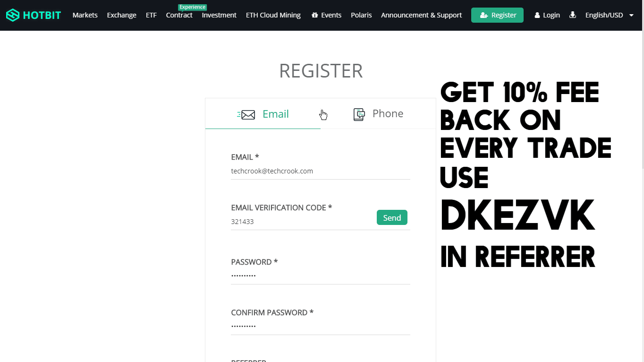Open the Exchange menu
The height and width of the screenshot is (362, 644).
click(122, 15)
